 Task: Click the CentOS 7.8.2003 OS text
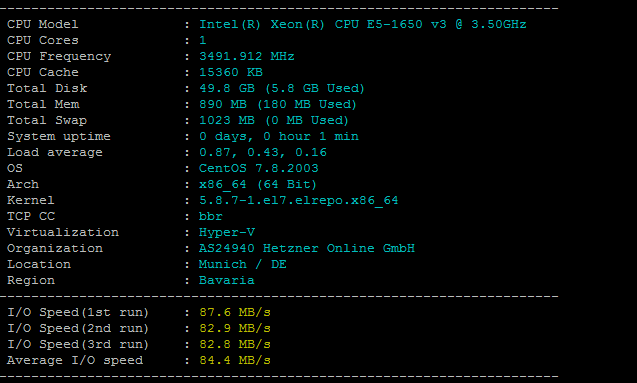pos(259,168)
